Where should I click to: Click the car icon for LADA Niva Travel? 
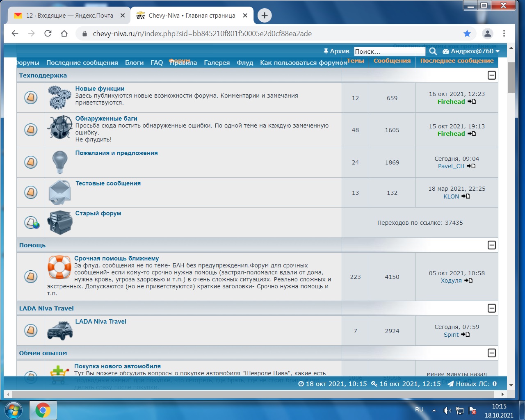[x=60, y=331]
